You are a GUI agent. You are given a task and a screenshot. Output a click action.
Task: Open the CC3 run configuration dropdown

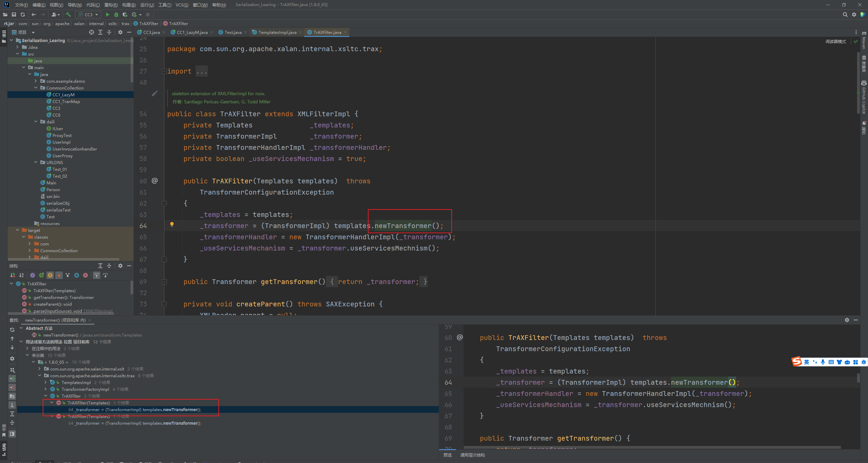click(88, 15)
